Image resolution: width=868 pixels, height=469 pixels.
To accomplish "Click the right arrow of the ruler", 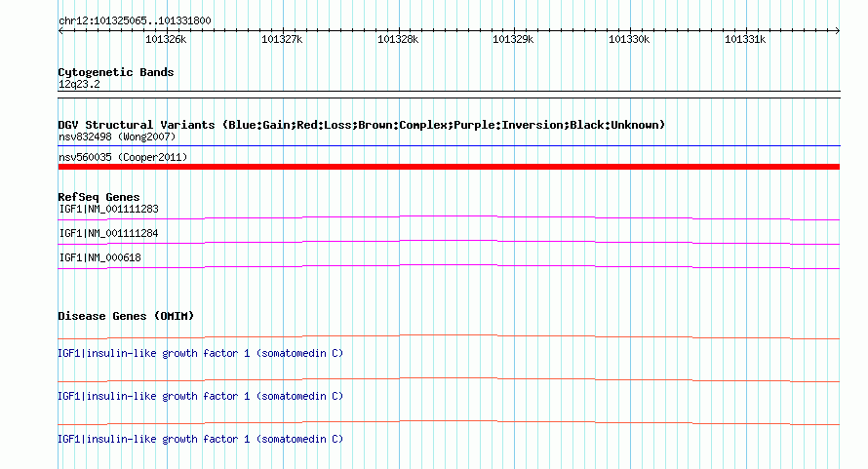I will tap(838, 31).
